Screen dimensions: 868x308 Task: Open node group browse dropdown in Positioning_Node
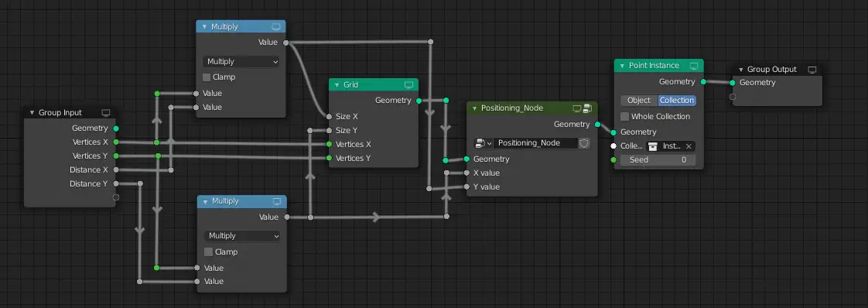coord(483,143)
